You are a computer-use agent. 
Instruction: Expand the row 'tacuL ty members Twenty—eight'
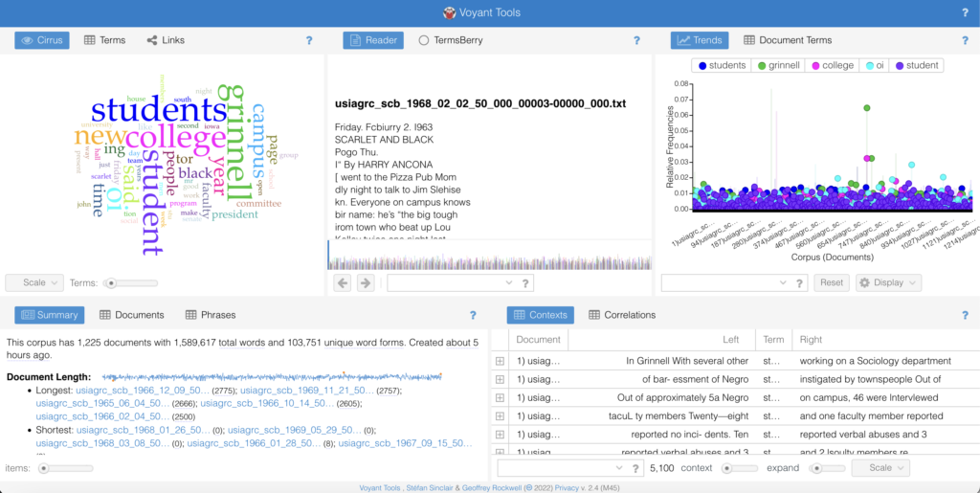point(500,416)
